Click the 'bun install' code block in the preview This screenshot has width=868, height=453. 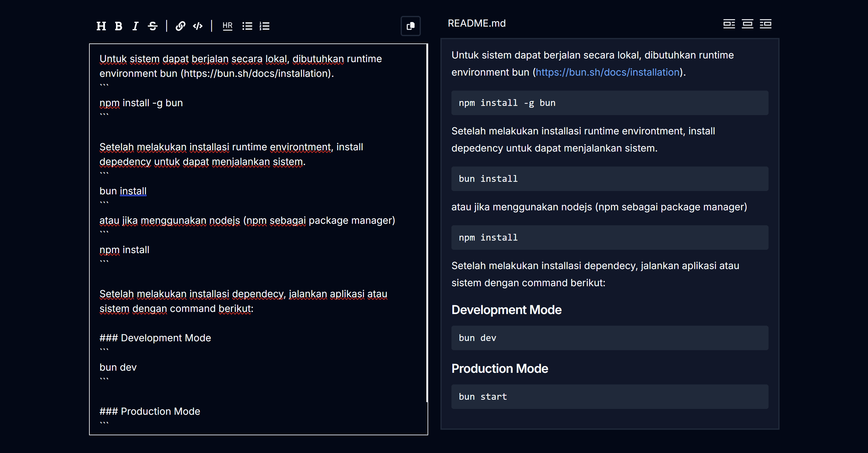click(x=610, y=179)
